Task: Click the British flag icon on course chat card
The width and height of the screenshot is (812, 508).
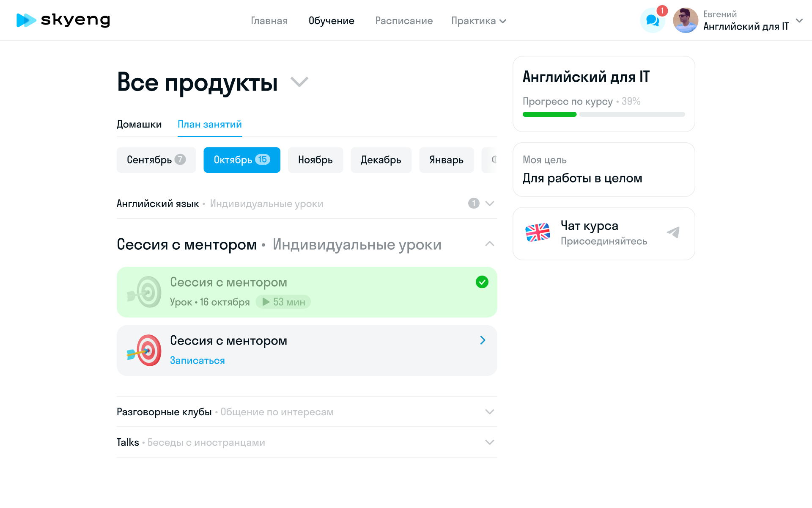Action: tap(538, 232)
